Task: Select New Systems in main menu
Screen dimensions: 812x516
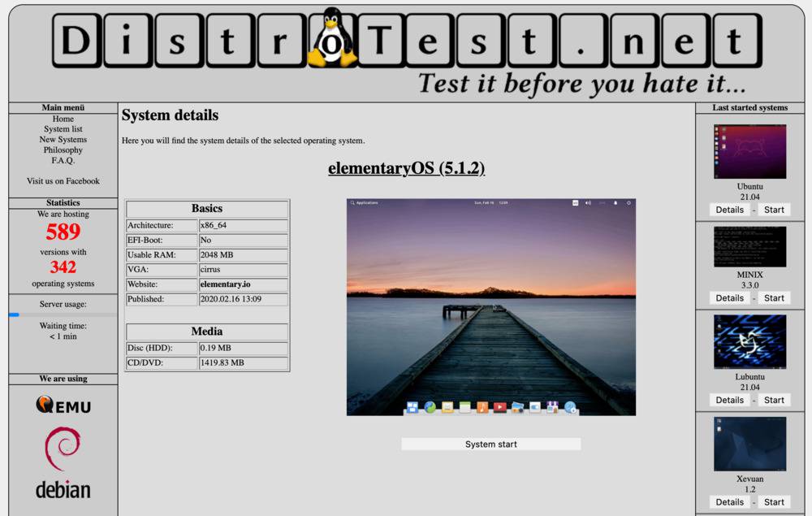Action: coord(63,140)
